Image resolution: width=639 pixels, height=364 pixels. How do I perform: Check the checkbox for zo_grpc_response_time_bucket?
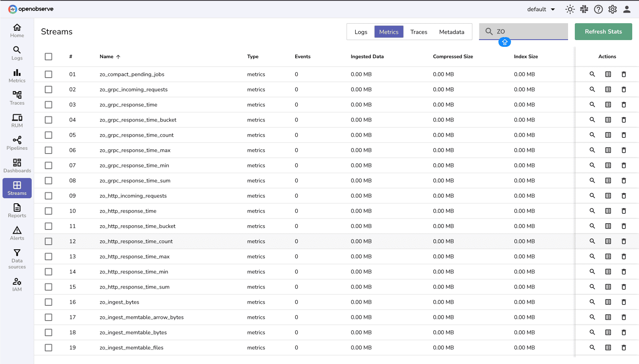48,119
